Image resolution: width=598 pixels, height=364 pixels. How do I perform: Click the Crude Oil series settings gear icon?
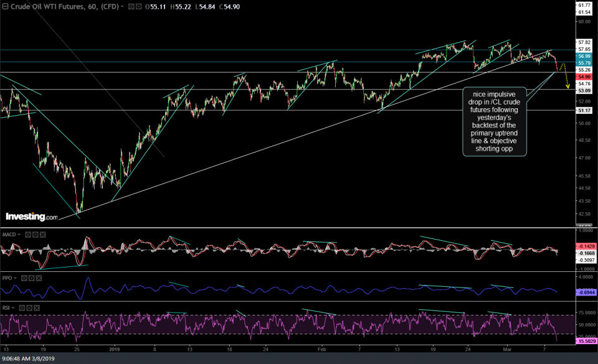(x=139, y=6)
